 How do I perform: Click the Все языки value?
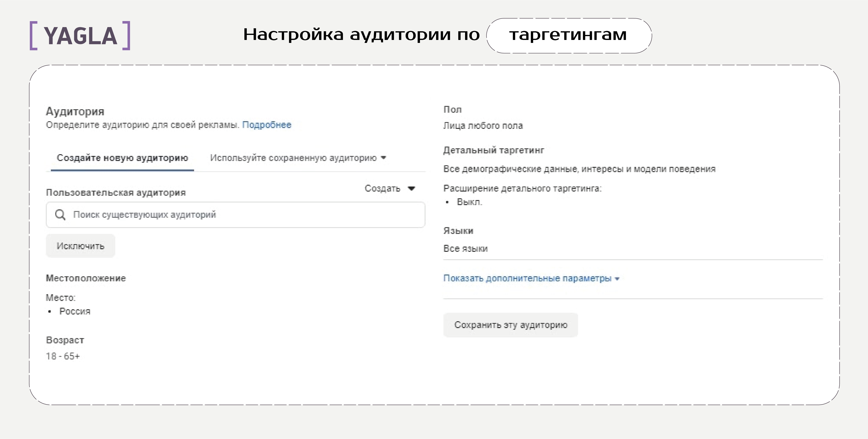[x=465, y=249]
